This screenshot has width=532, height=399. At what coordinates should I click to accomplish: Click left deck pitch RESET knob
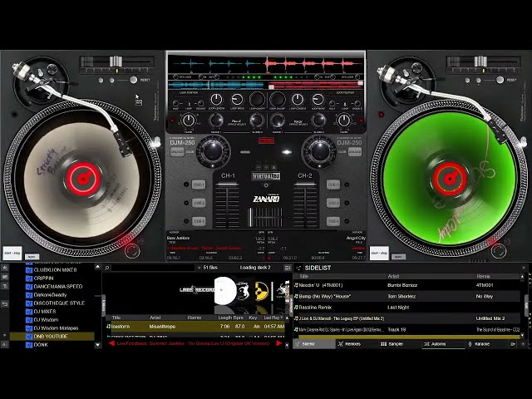[x=133, y=80]
